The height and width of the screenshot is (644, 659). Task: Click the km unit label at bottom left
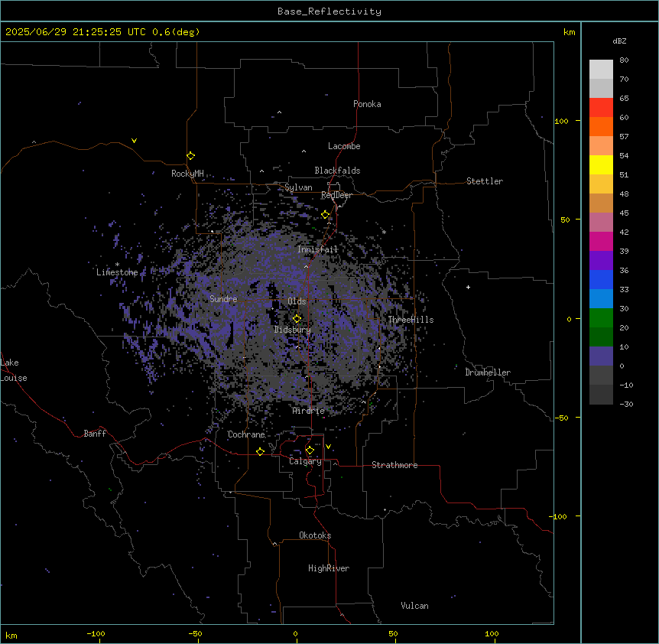pos(11,636)
